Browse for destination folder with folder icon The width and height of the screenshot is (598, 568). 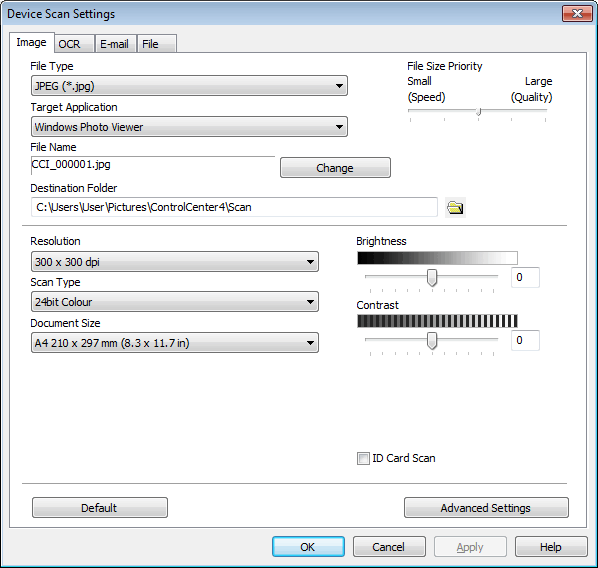[455, 208]
